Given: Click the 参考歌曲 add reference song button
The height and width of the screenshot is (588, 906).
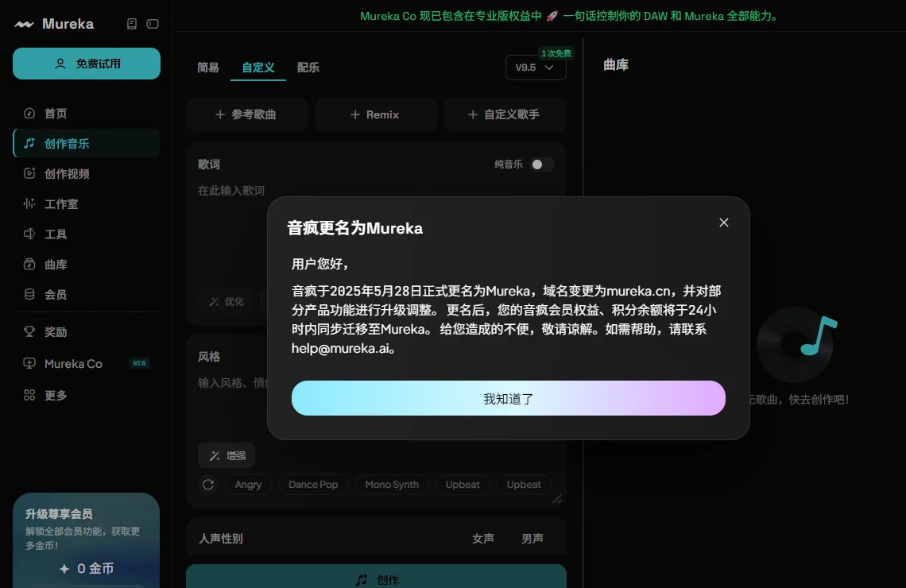Looking at the screenshot, I should coord(246,114).
